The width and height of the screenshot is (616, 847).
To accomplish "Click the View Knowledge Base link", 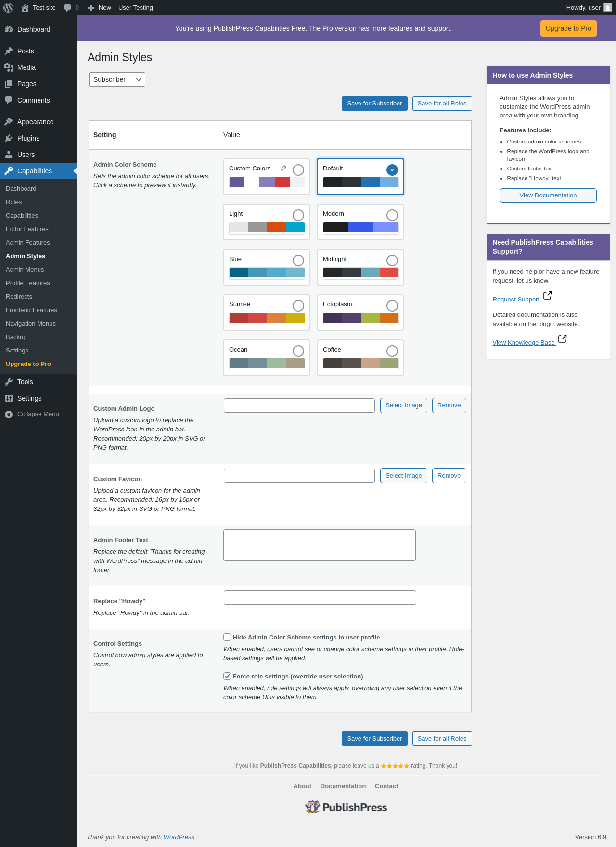I will click(x=524, y=343).
